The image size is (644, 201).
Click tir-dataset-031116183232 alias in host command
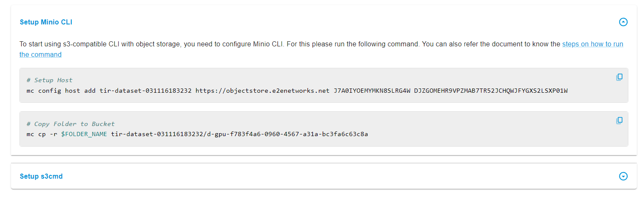tap(145, 91)
